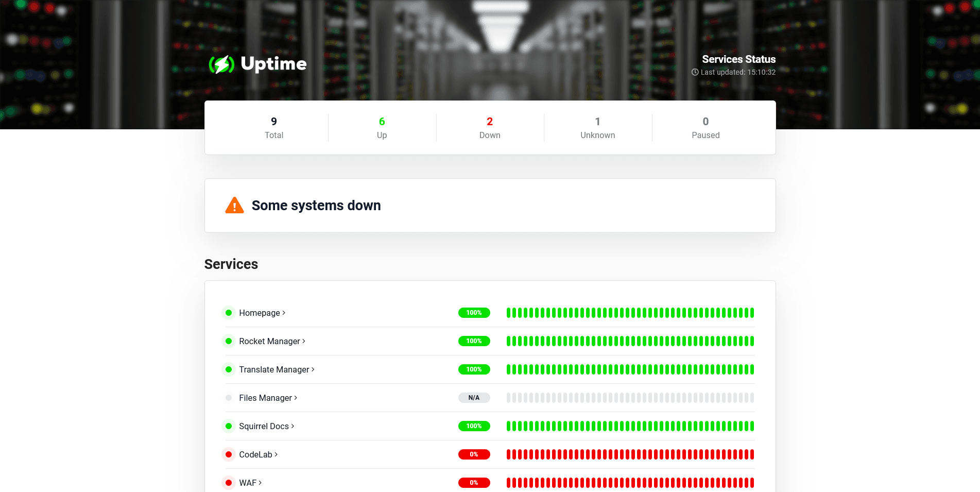Expand the chevron next to Files Manager

tap(296, 398)
